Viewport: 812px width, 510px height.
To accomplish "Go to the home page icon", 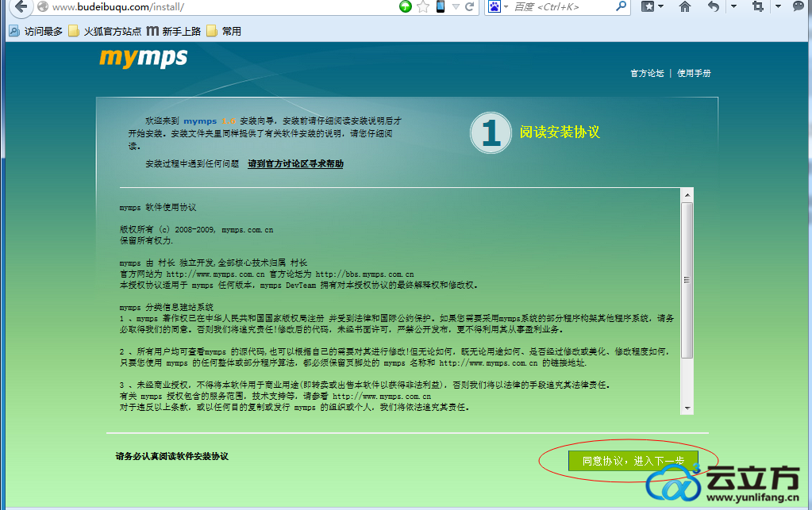I will [685, 6].
